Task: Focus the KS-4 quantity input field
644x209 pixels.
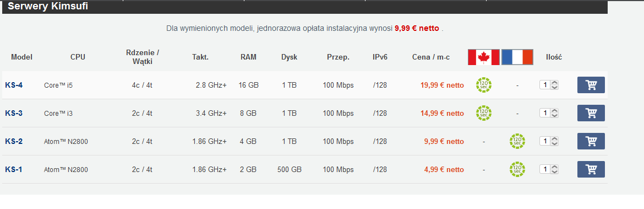Action: click(545, 85)
